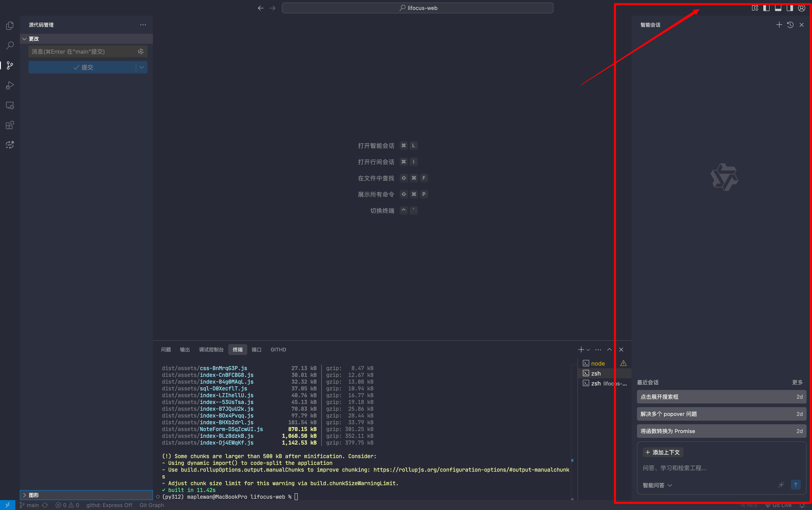Click the commit message input field

pos(83,52)
